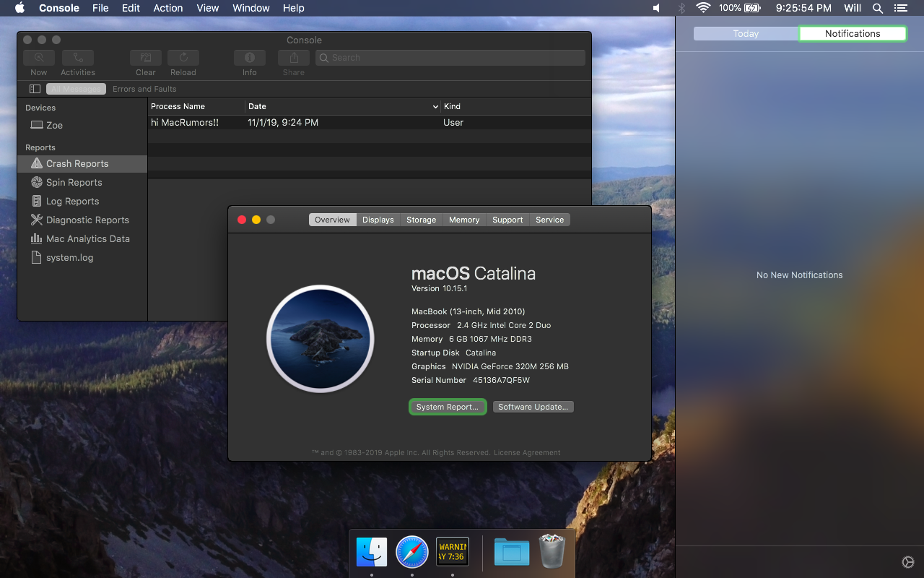Image resolution: width=924 pixels, height=578 pixels.
Task: Filter to Errors and Faults
Action: (x=144, y=89)
